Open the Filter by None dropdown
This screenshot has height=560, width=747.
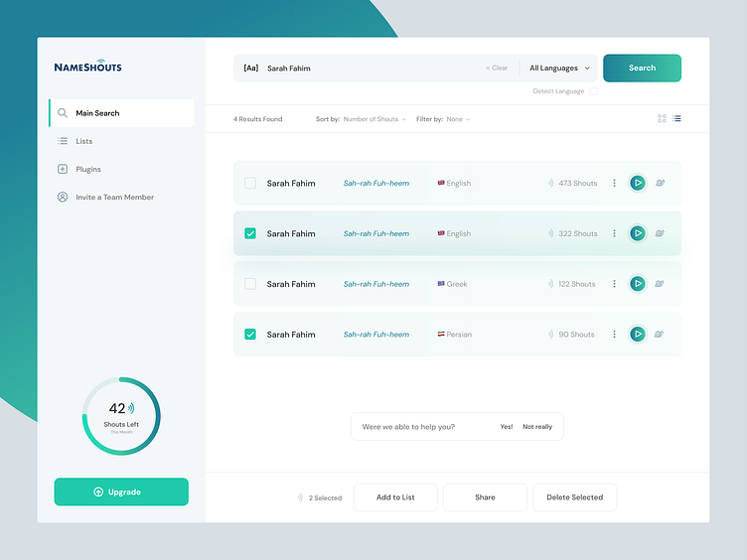(458, 119)
